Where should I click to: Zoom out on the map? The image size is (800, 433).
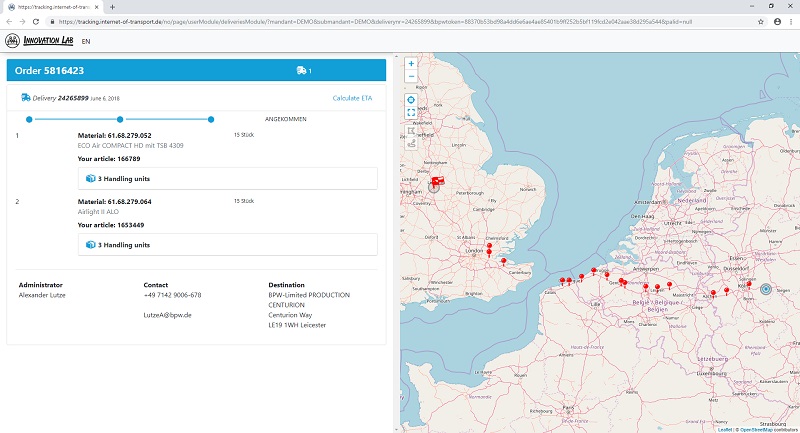coord(411,77)
